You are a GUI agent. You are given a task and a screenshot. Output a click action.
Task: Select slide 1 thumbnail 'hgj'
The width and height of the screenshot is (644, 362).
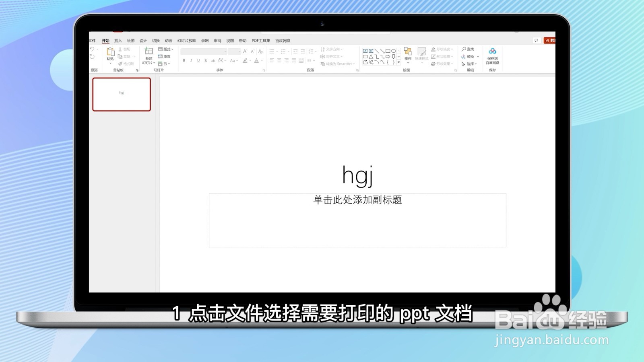pyautogui.click(x=122, y=94)
